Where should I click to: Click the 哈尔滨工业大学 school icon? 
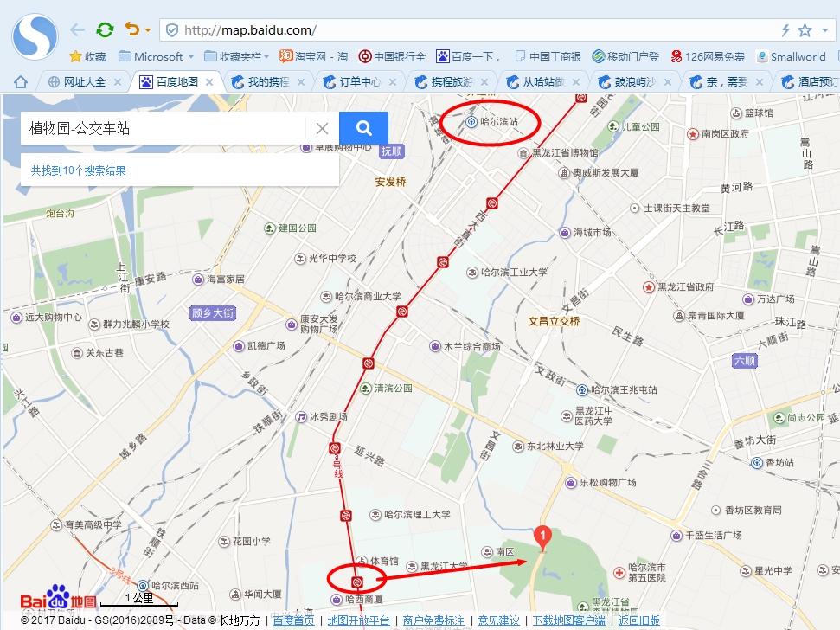(x=472, y=273)
